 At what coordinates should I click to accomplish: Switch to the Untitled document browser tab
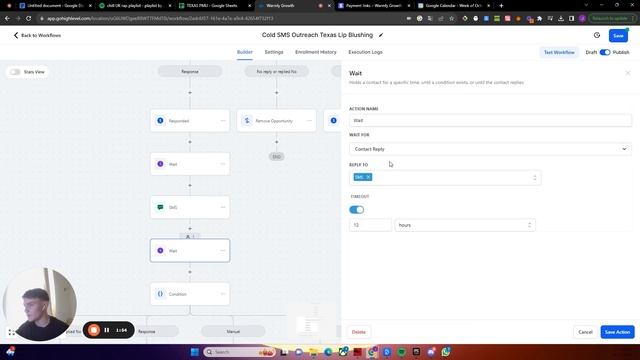pos(55,6)
